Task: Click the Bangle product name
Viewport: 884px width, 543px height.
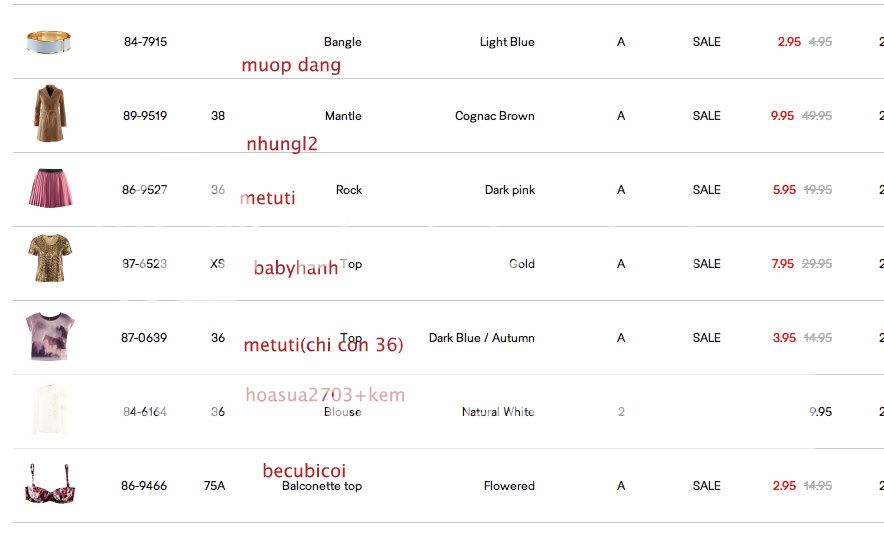Action: tap(343, 42)
